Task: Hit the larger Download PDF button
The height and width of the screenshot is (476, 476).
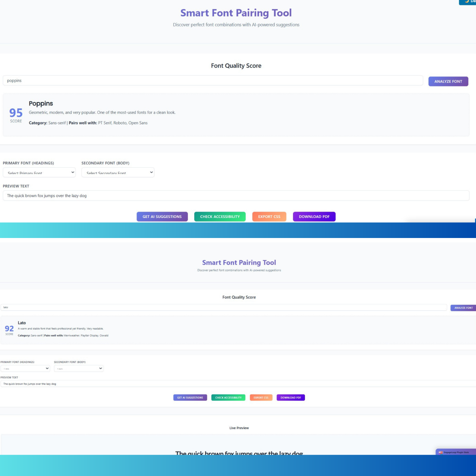Action: 314,216
